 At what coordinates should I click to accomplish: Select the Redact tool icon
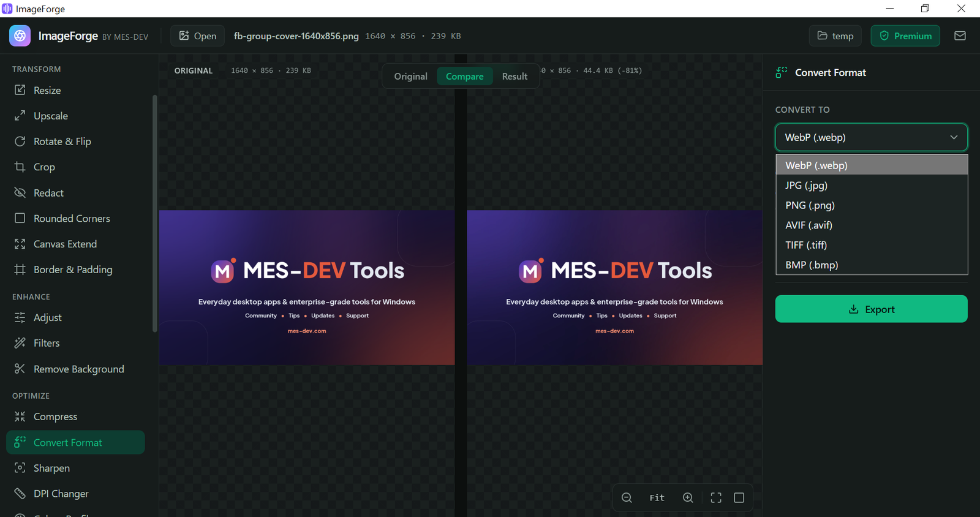20,192
